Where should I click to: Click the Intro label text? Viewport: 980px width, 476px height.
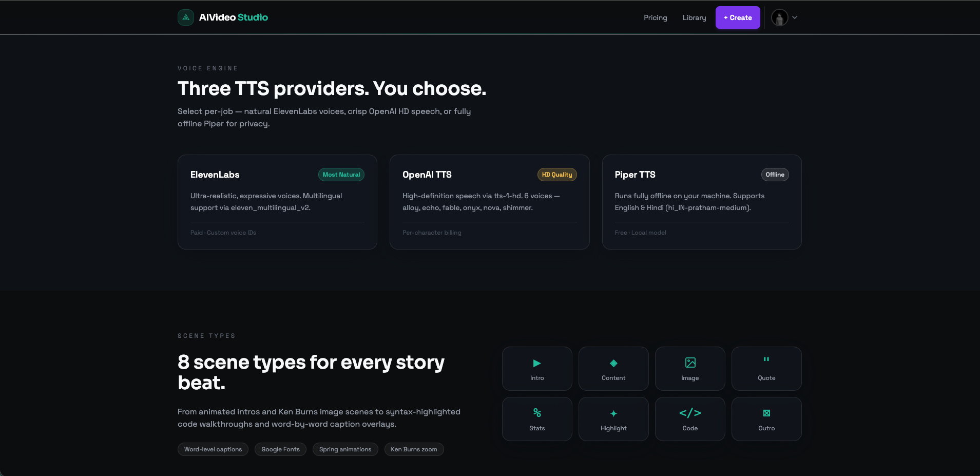click(x=537, y=378)
